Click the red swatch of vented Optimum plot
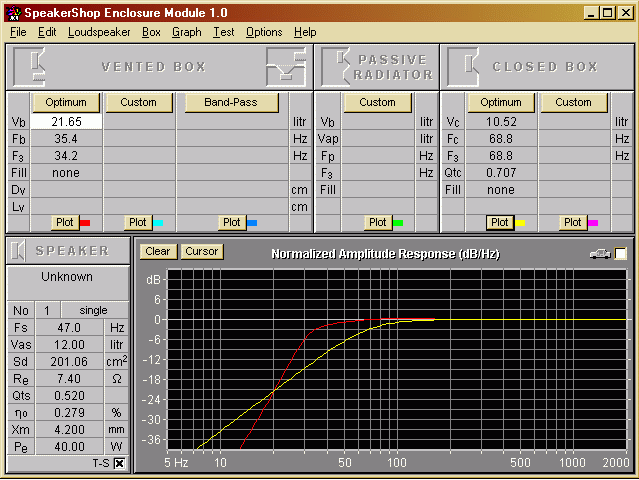639x480 pixels. click(84, 222)
